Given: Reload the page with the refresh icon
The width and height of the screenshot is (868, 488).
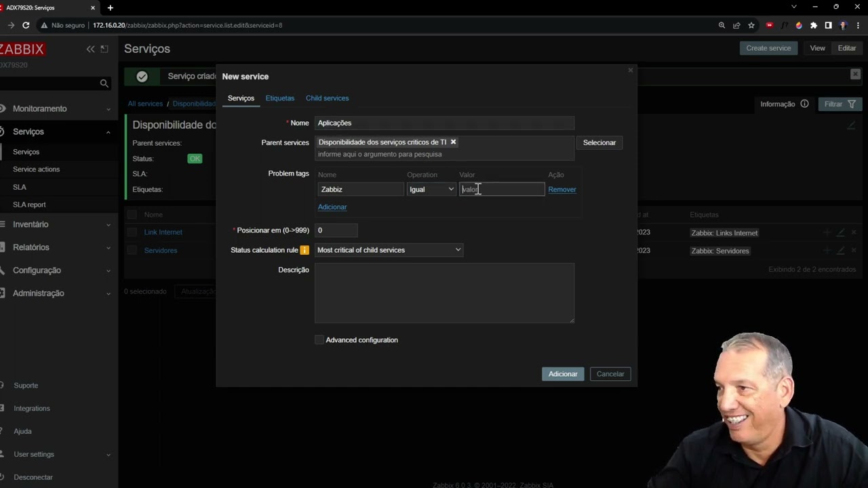Looking at the screenshot, I should coord(26,25).
